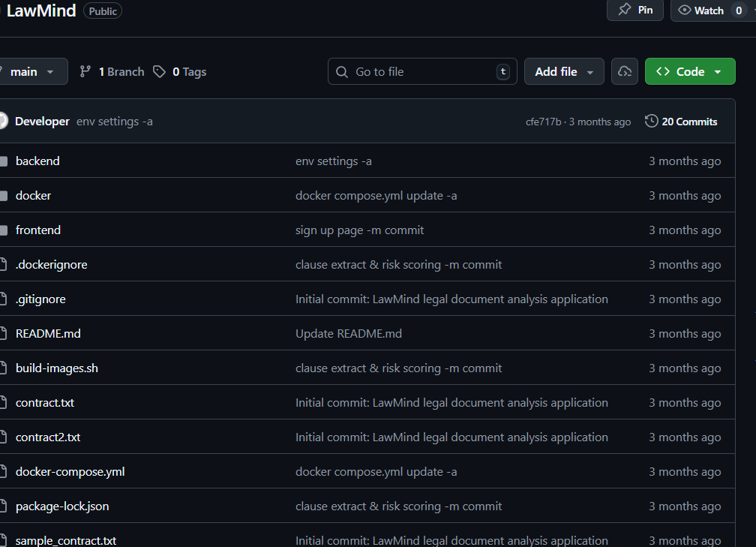This screenshot has height=547, width=756.
Task: Open the LawMind repository title link
Action: (x=41, y=11)
